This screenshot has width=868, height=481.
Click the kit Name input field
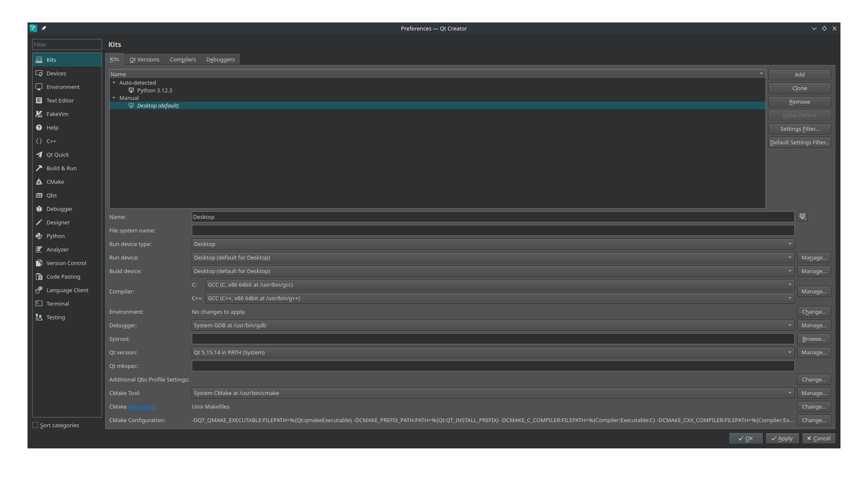pos(493,217)
